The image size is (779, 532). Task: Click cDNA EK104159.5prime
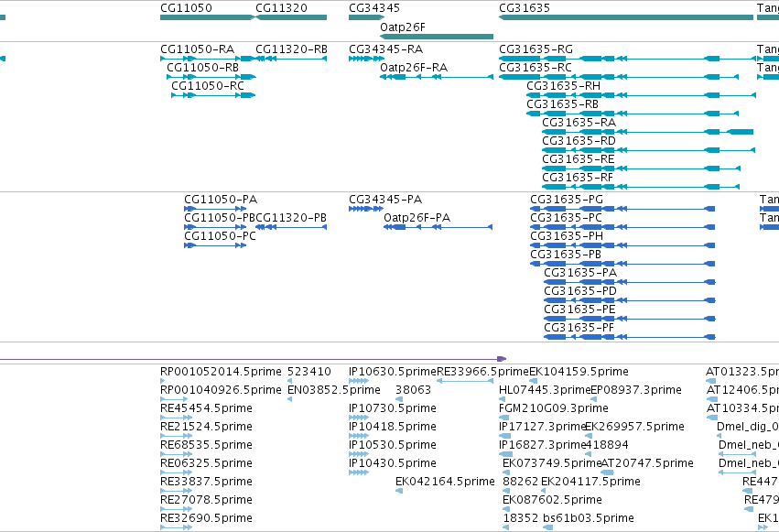click(x=579, y=372)
